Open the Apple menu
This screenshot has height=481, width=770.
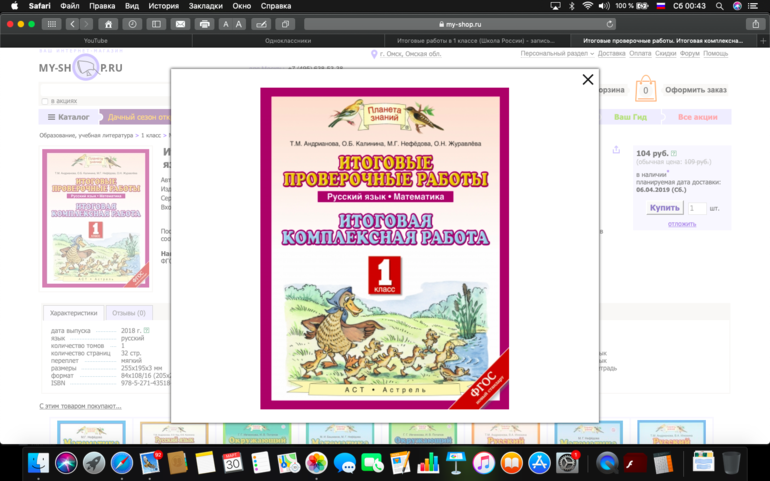14,6
